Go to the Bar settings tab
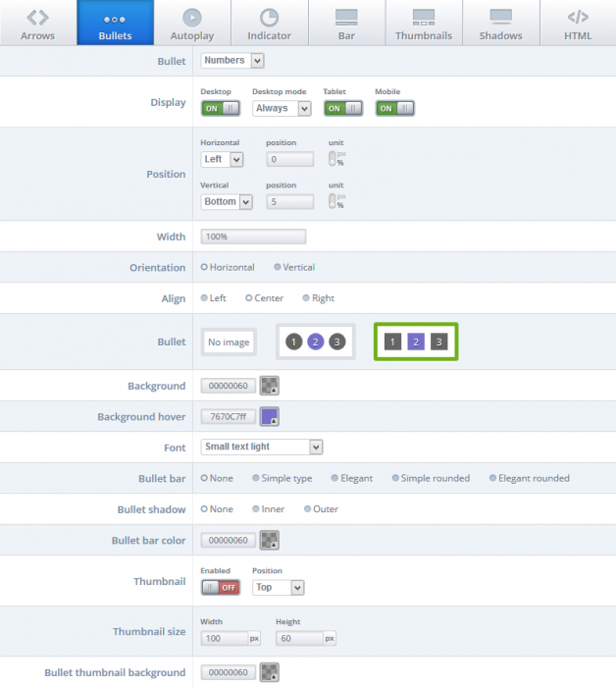This screenshot has width=616, height=687. tap(345, 25)
